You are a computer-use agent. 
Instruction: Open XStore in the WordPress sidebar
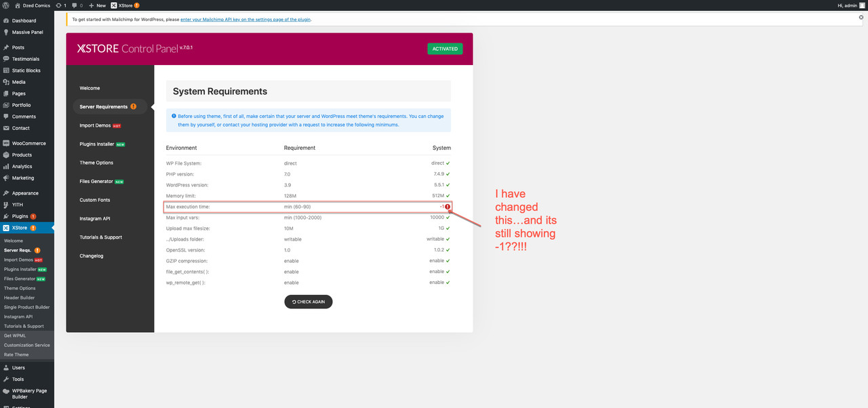pyautogui.click(x=27, y=228)
